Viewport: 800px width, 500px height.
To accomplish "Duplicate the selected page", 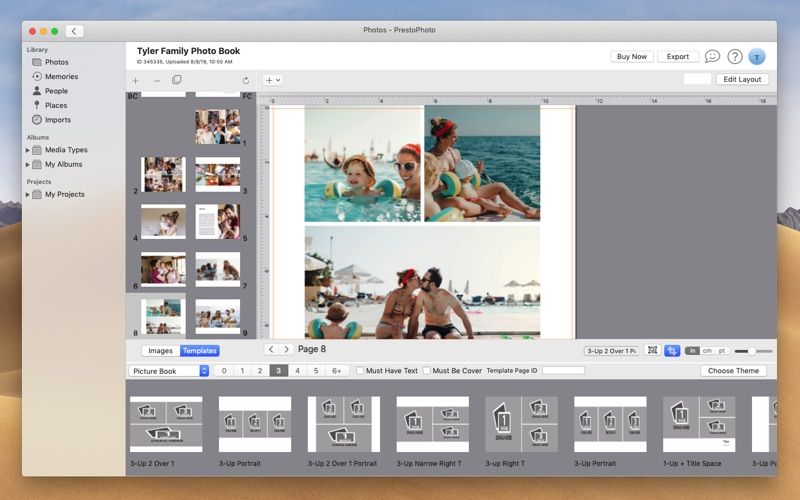I will [x=177, y=80].
